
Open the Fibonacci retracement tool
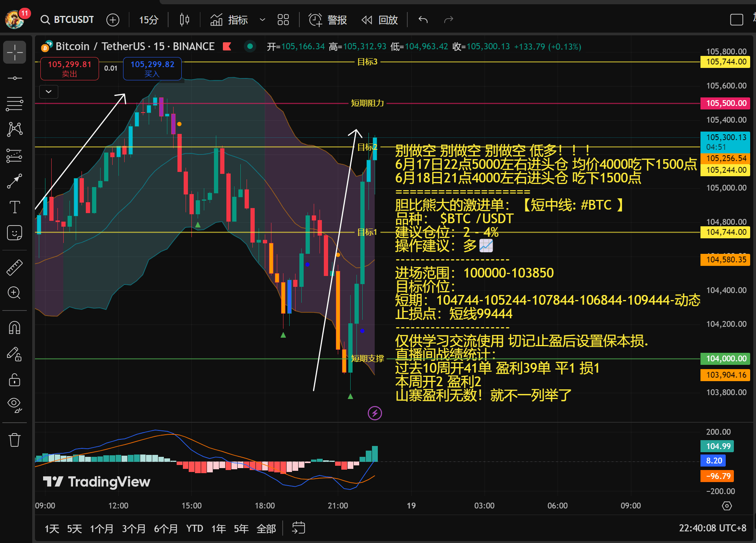click(x=15, y=104)
